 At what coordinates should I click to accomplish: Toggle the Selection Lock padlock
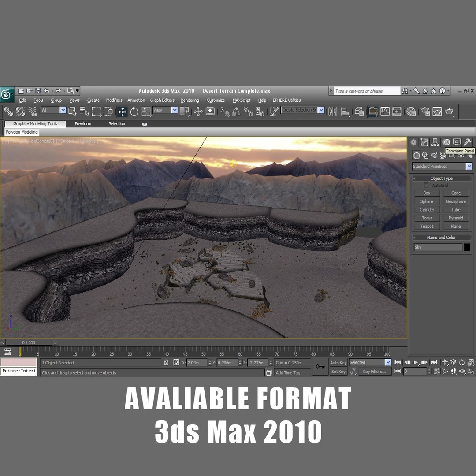point(166,362)
